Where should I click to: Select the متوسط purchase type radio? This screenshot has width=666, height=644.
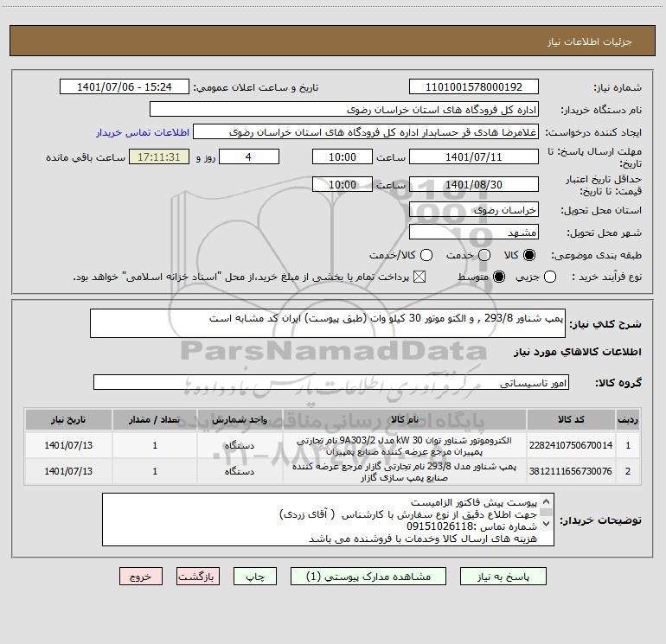pyautogui.click(x=499, y=277)
